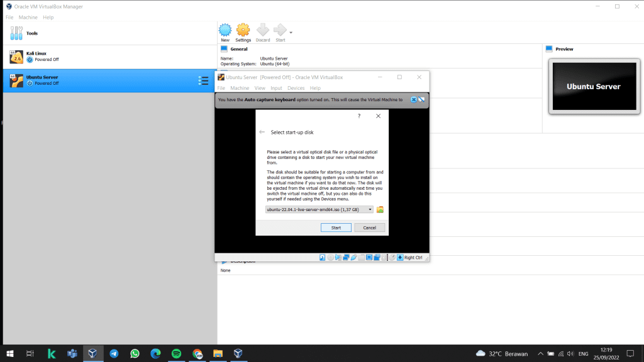Screen dimensions: 644x362
Task: Dismiss the Auto capture keyboard notification
Action: [x=413, y=99]
